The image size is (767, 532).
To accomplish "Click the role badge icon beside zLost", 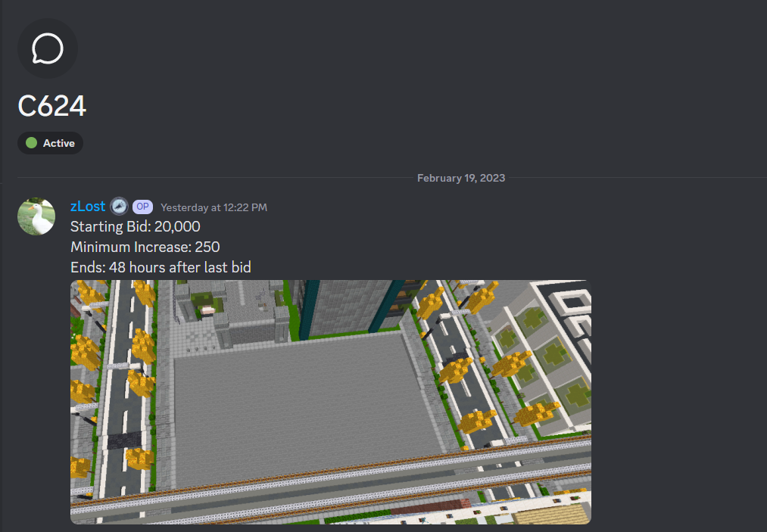I will pyautogui.click(x=119, y=207).
